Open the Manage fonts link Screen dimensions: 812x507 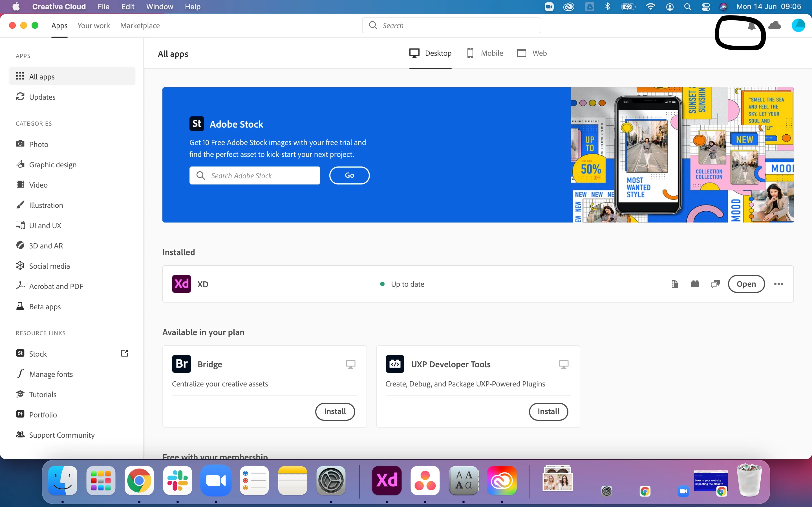click(51, 374)
